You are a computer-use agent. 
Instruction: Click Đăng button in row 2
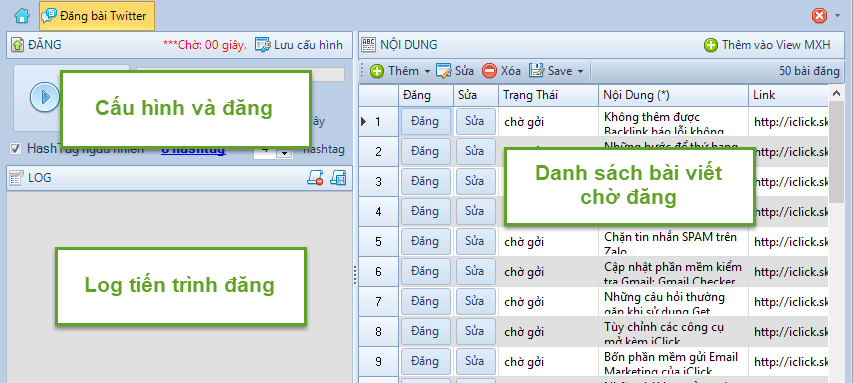[x=425, y=151]
